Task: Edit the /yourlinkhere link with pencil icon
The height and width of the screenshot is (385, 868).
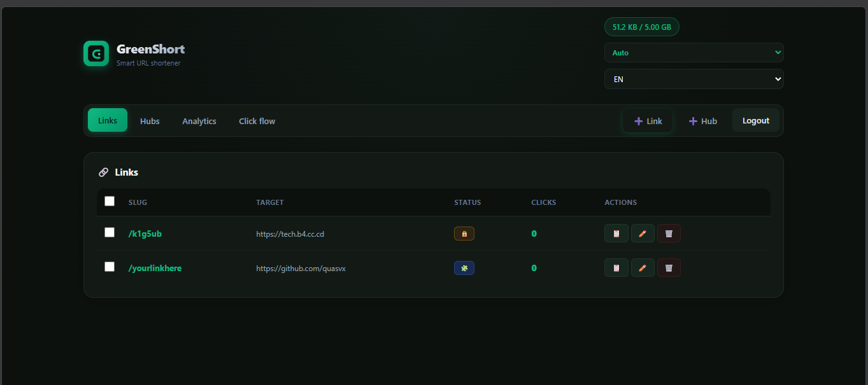Action: 643,268
